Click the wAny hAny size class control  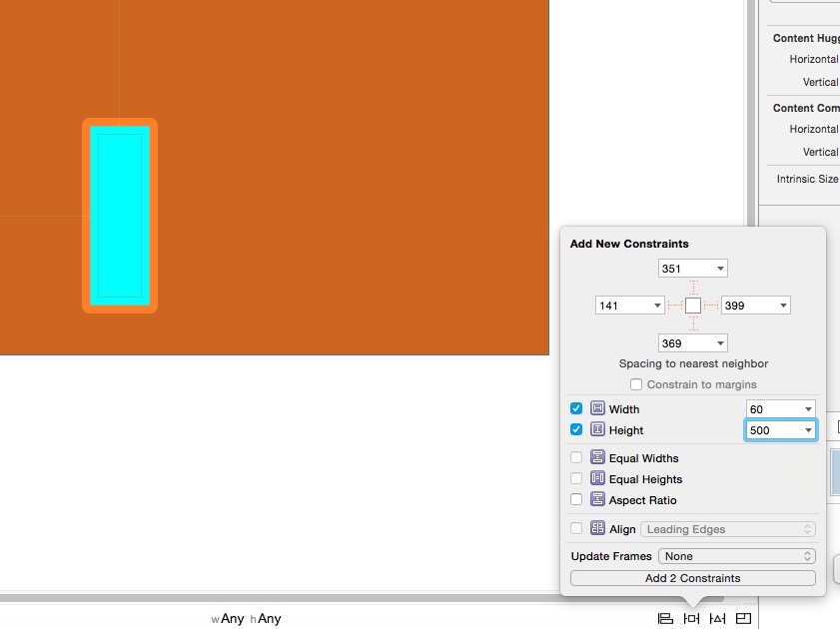(x=246, y=619)
